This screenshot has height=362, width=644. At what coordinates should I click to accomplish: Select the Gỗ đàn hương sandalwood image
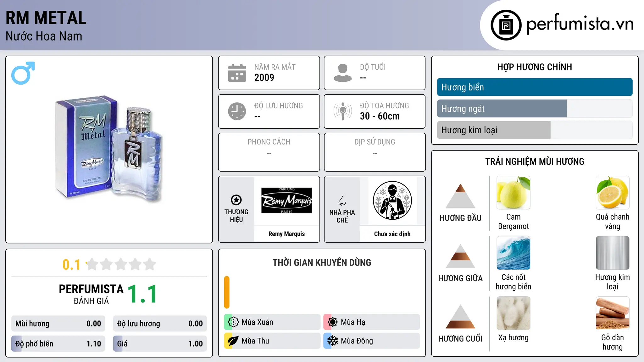pos(613,313)
